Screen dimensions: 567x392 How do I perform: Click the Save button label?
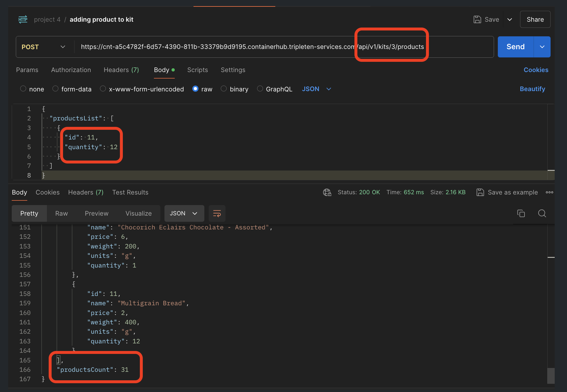(492, 19)
